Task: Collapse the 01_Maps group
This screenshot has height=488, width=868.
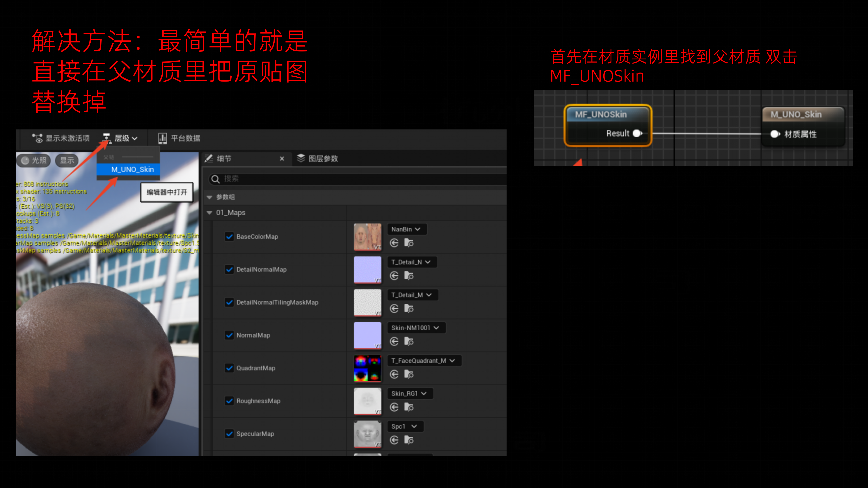Action: 209,213
